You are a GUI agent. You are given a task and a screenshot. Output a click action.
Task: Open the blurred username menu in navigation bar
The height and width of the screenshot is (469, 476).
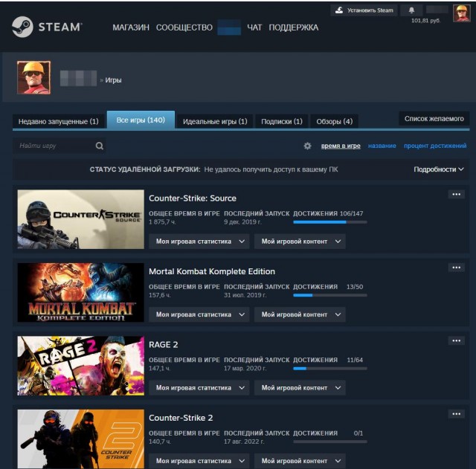point(230,28)
